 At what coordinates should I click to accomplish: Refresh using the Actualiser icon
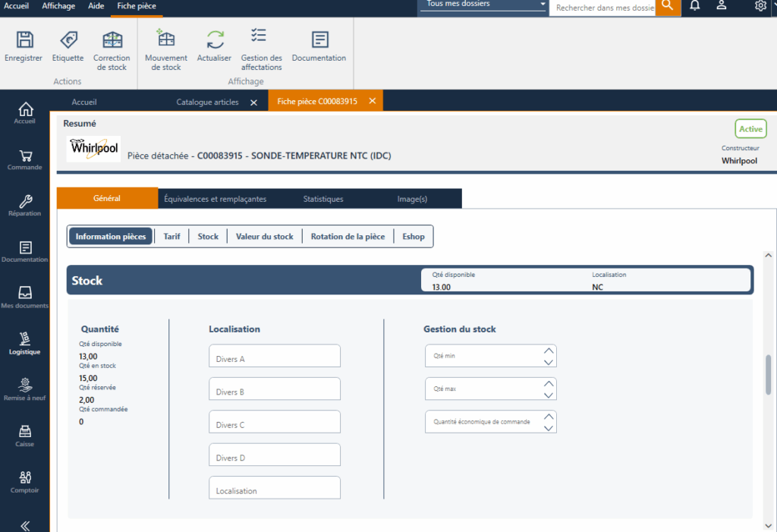coord(214,41)
